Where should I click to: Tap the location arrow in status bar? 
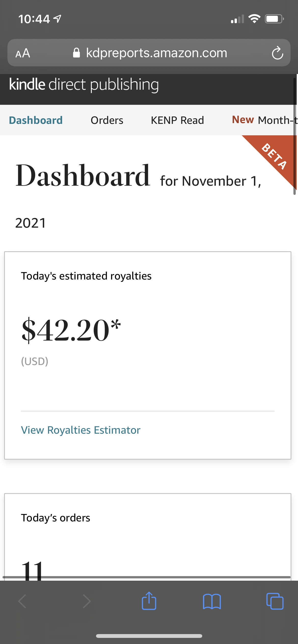coord(58,19)
